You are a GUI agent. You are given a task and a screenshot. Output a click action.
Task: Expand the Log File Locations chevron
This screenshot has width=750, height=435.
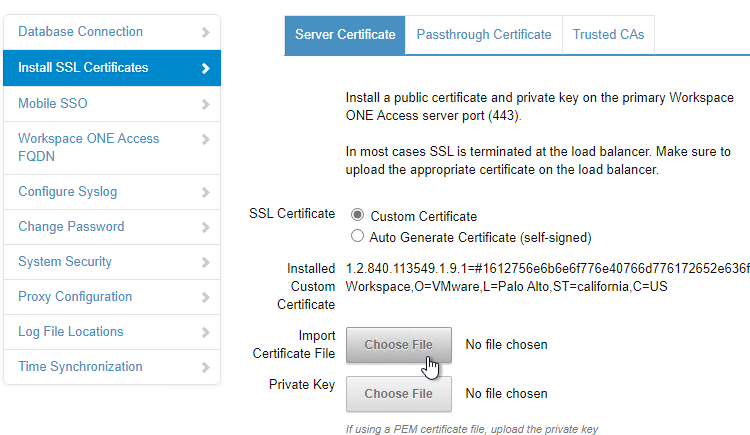click(206, 332)
